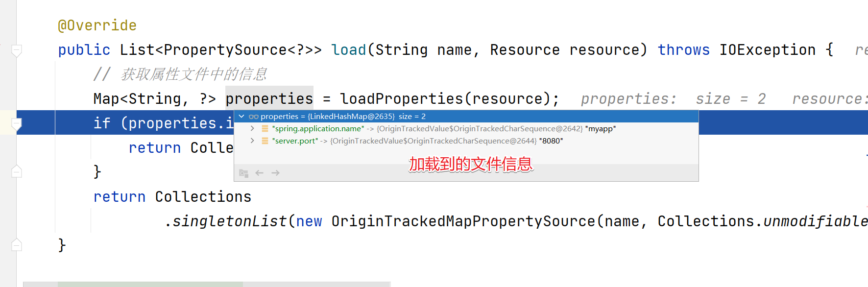Toggle the fold marker on the if-statement line
The image size is (868, 287).
[x=16, y=123]
